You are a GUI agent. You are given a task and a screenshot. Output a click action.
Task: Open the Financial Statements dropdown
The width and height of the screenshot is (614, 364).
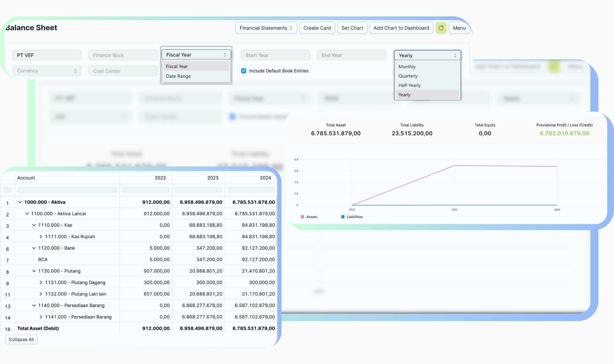(266, 28)
